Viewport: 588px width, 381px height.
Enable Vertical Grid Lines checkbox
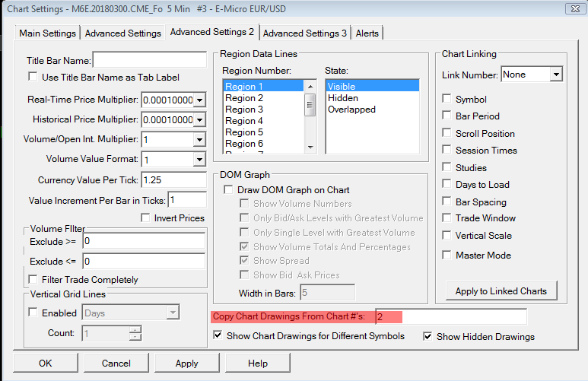pos(33,313)
